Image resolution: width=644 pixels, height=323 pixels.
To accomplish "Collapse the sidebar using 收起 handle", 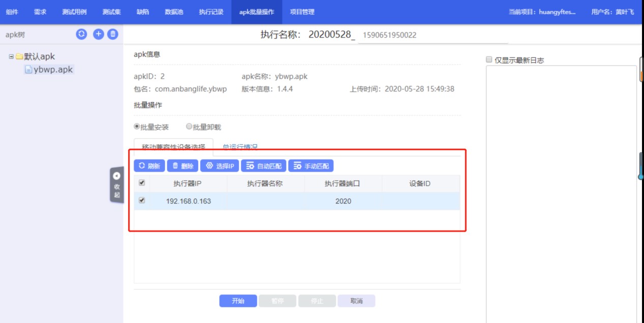I will pos(117,185).
